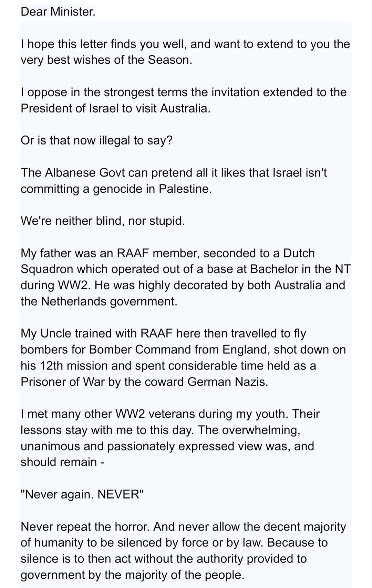Click the line starting "bombers for Bomber Command"

pos(183,349)
